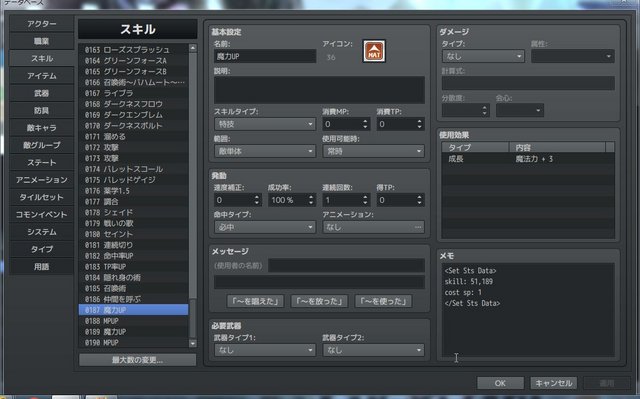The height and width of the screenshot is (399, 640).
Task: Click the skill list scroll-up arrow
Action: [193, 48]
